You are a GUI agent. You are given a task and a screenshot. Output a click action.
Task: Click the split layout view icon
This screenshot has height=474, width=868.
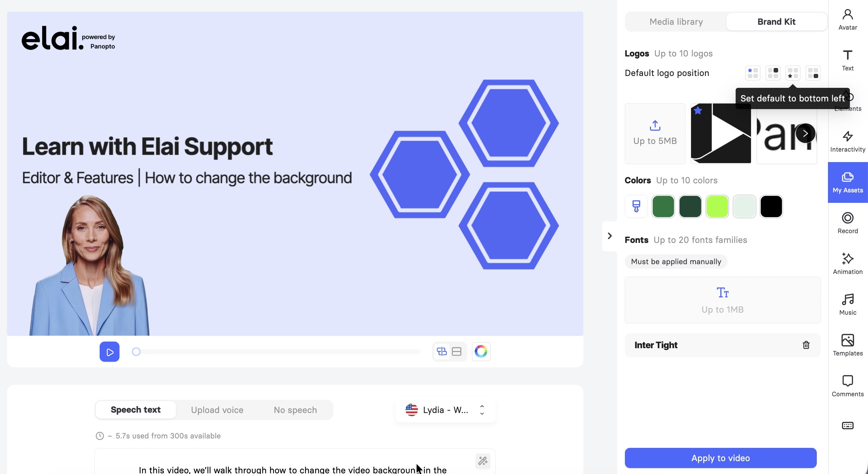click(x=457, y=351)
